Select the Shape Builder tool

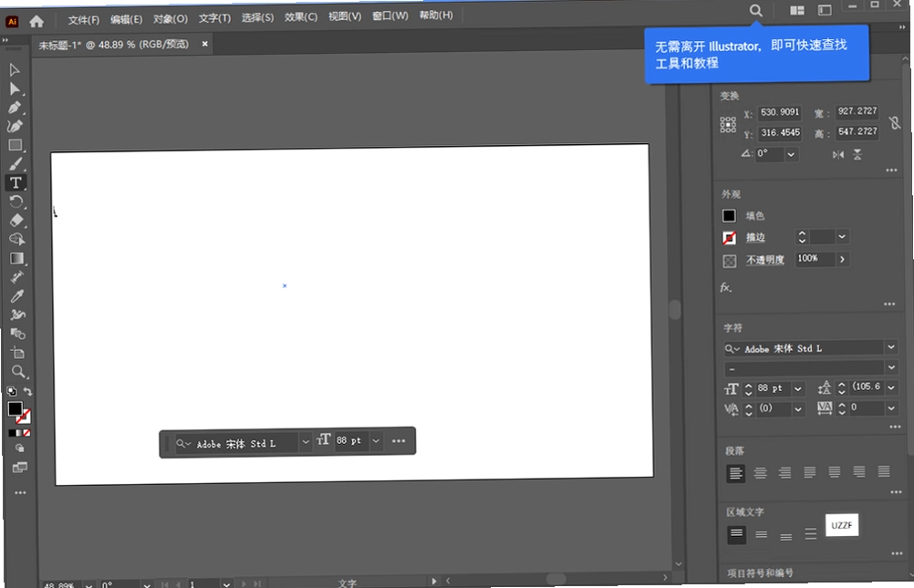(17, 239)
